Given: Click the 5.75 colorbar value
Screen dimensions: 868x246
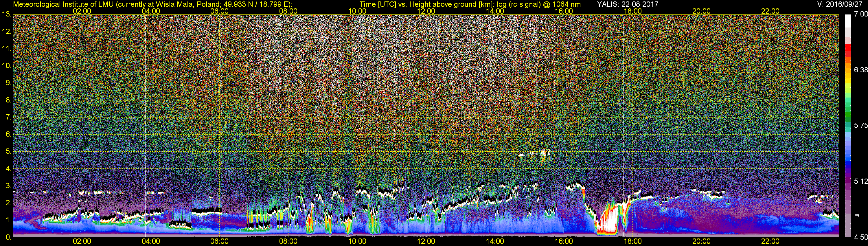Looking at the screenshot, I should coord(861,126).
